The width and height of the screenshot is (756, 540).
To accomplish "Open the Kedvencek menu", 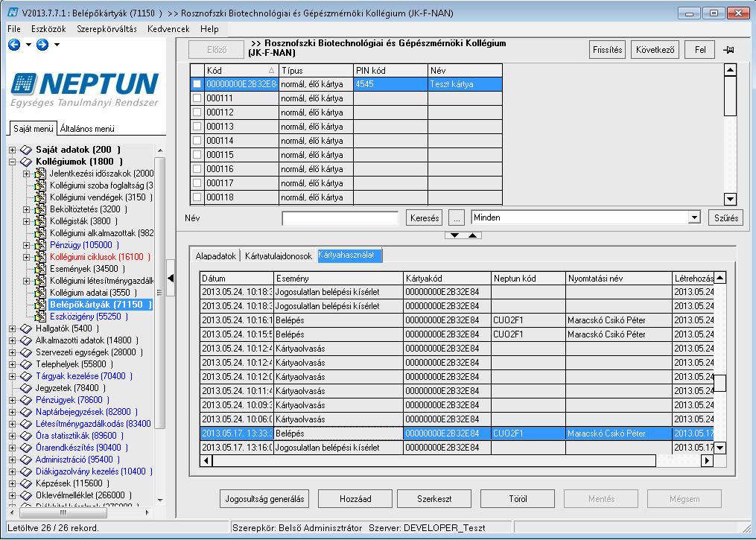I will (168, 29).
